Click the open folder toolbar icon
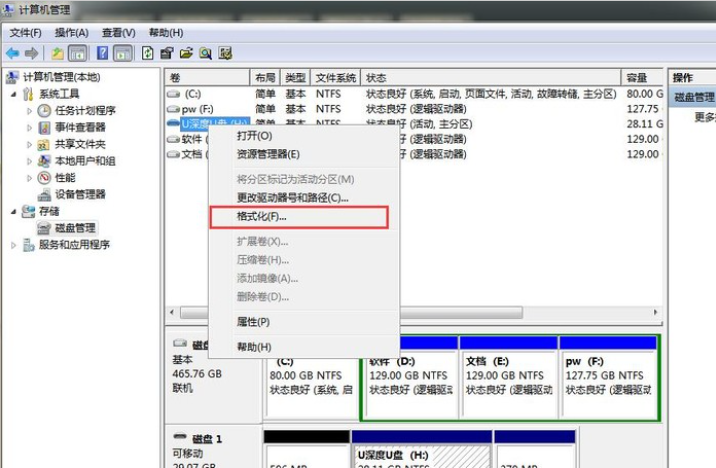Viewport: 716px width, 468px height. (186, 53)
